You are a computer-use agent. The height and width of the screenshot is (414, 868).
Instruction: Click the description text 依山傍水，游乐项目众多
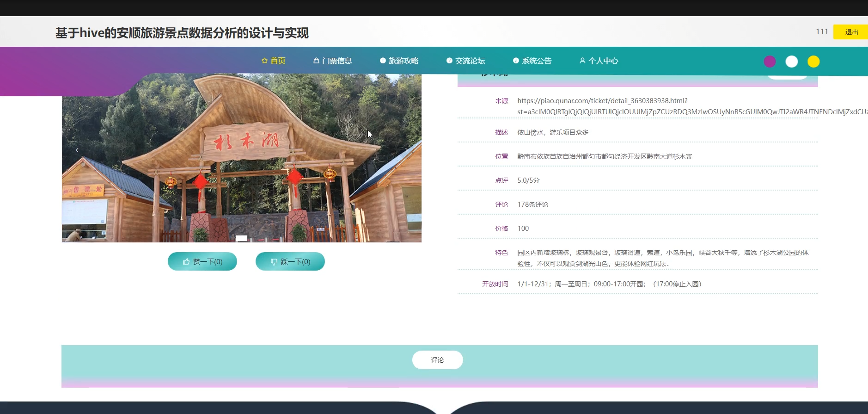click(553, 132)
